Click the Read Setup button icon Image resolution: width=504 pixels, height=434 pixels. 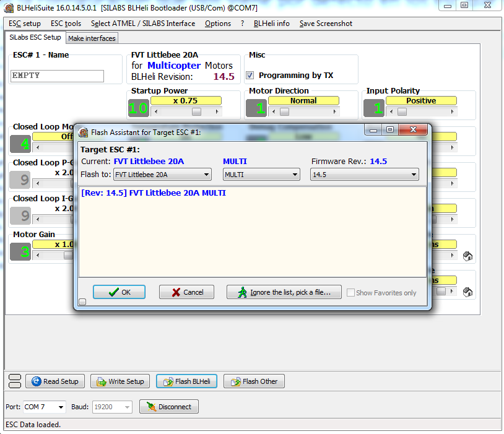37,381
